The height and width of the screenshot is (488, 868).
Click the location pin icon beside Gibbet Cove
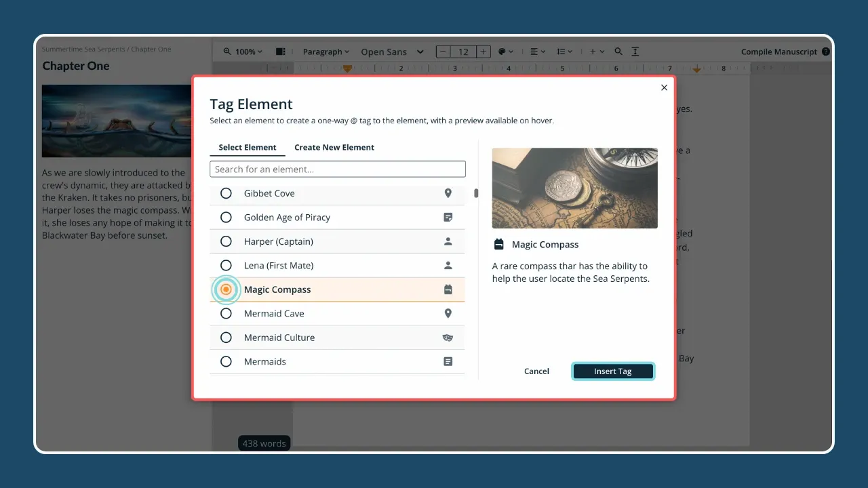(x=448, y=193)
